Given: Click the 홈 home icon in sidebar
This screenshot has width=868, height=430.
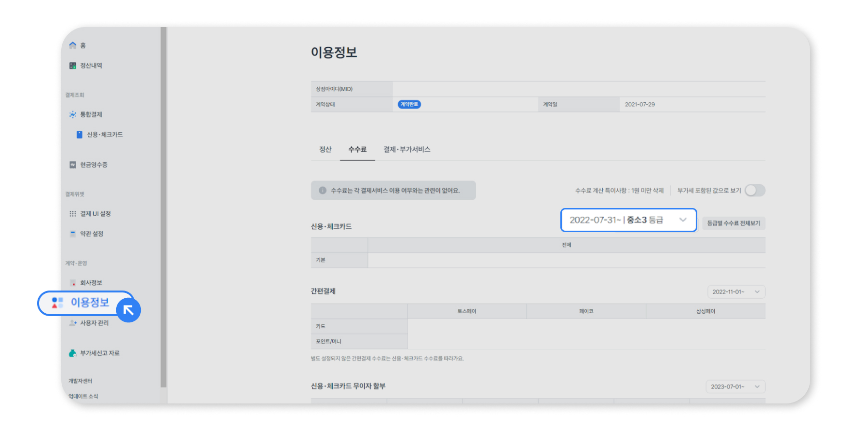Looking at the screenshot, I should (73, 45).
